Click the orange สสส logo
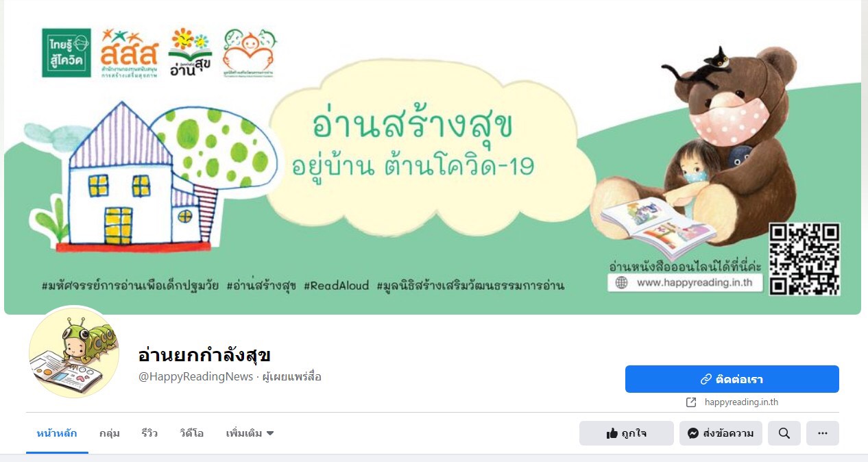The height and width of the screenshot is (462, 868). [x=128, y=53]
